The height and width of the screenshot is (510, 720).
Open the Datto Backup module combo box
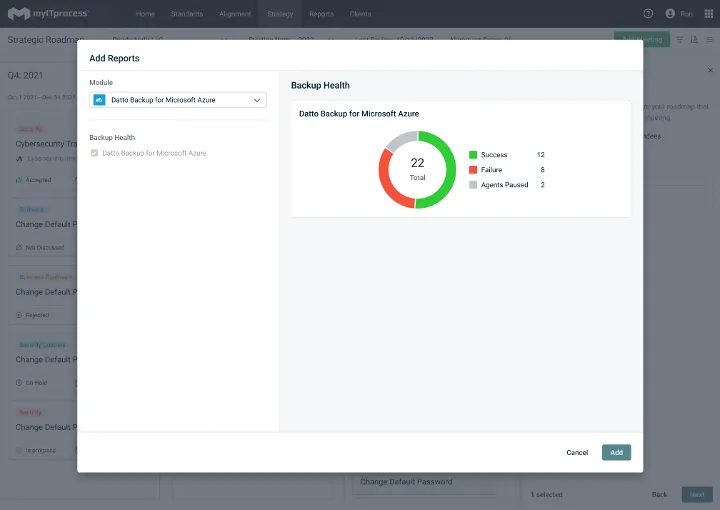point(178,100)
